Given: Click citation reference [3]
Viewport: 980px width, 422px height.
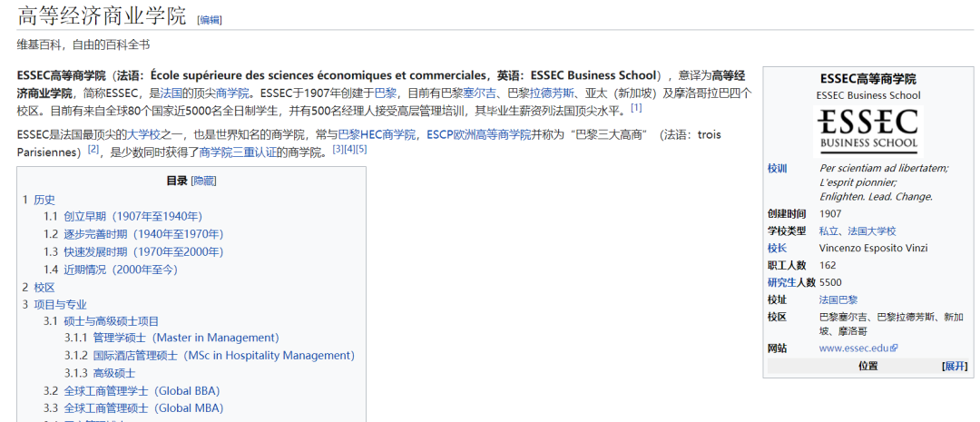Looking at the screenshot, I should click(338, 149).
